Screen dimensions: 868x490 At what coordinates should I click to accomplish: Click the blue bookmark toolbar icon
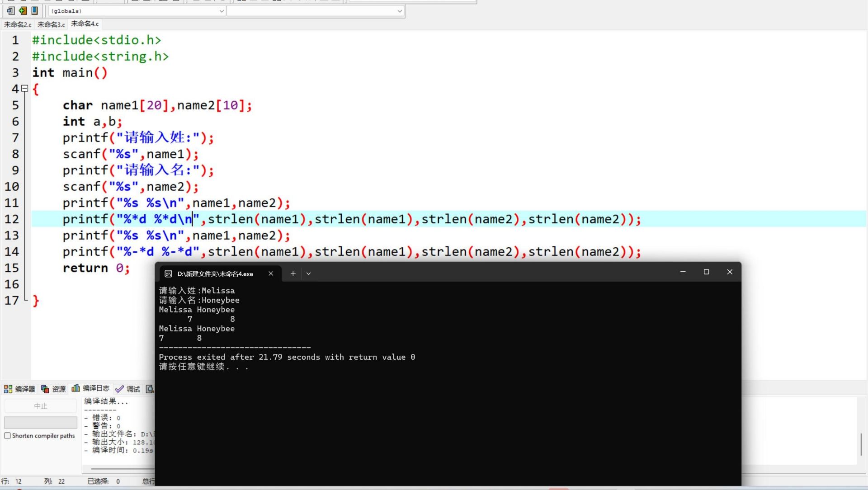point(34,10)
